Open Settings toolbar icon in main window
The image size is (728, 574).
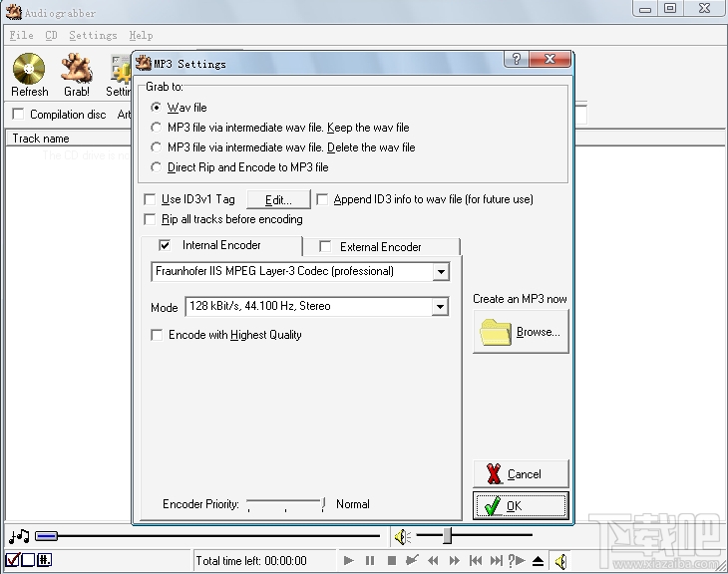(x=121, y=75)
